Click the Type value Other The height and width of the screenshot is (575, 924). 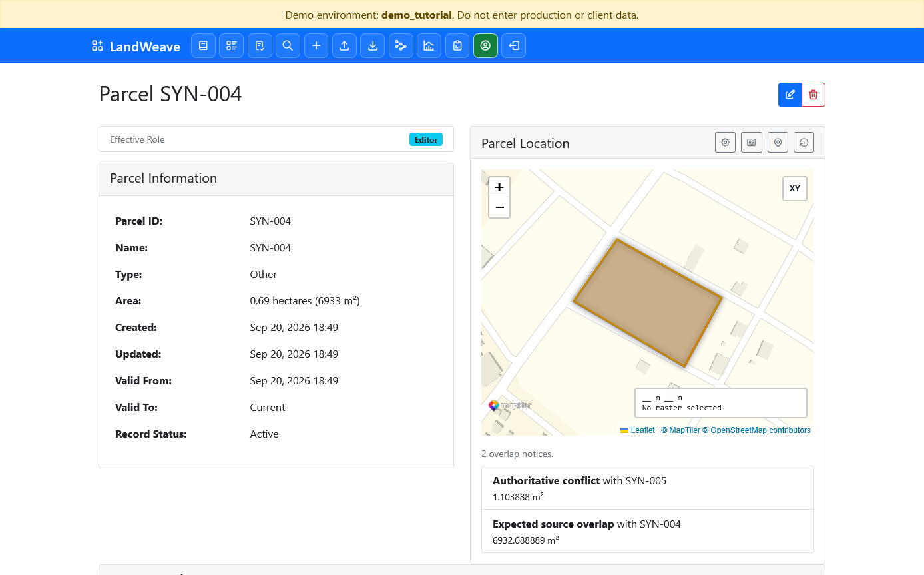pos(264,275)
